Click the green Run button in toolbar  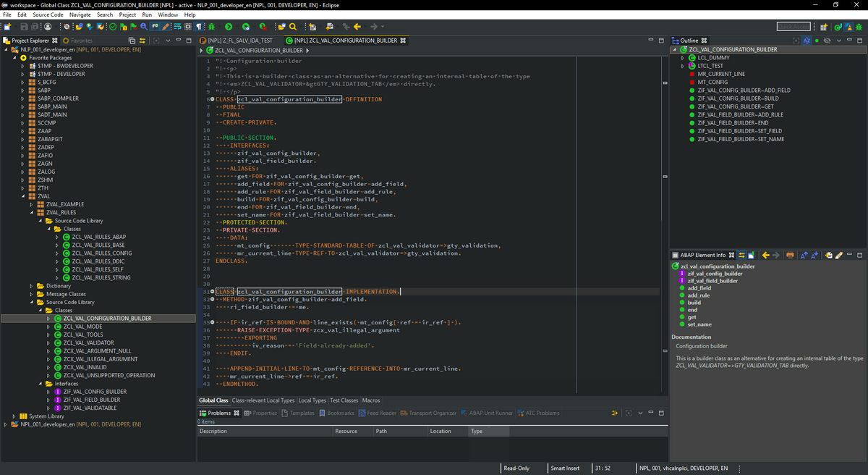click(229, 27)
